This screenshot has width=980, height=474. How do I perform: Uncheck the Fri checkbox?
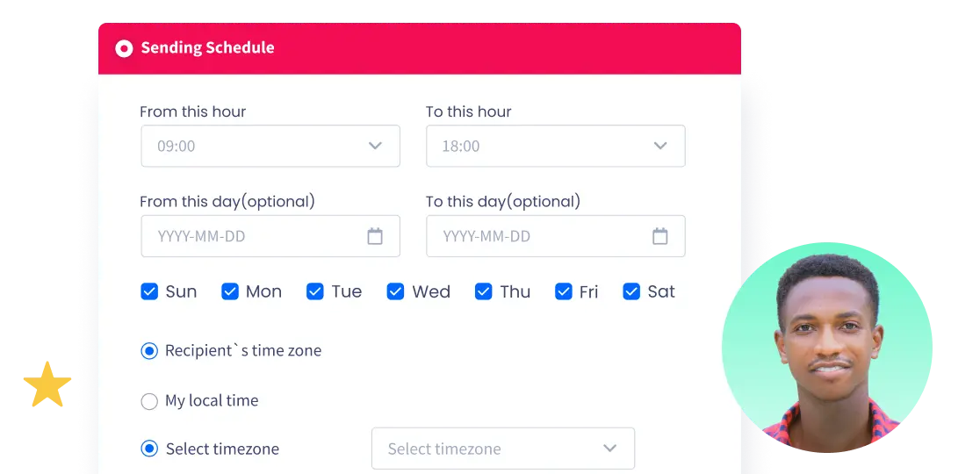pyautogui.click(x=564, y=291)
